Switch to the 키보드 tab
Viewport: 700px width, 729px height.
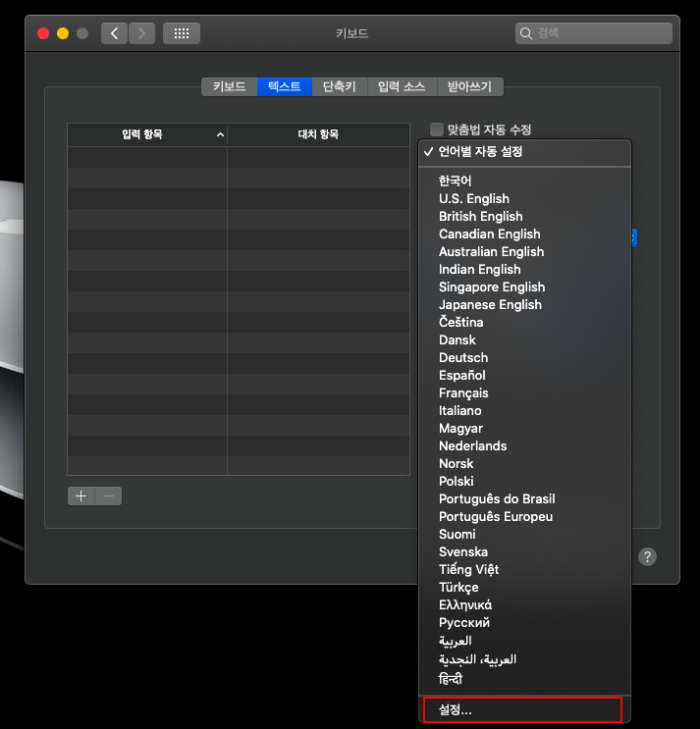tap(230, 86)
